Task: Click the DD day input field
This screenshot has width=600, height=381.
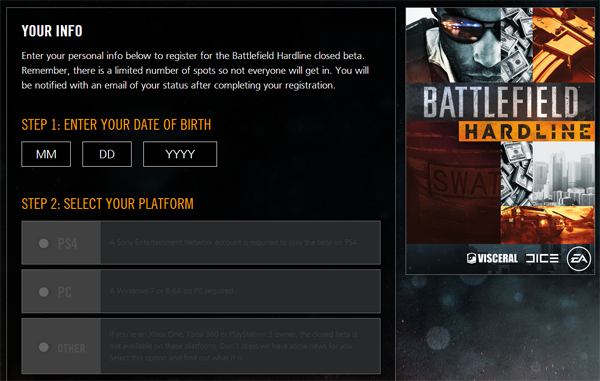Action: click(107, 154)
